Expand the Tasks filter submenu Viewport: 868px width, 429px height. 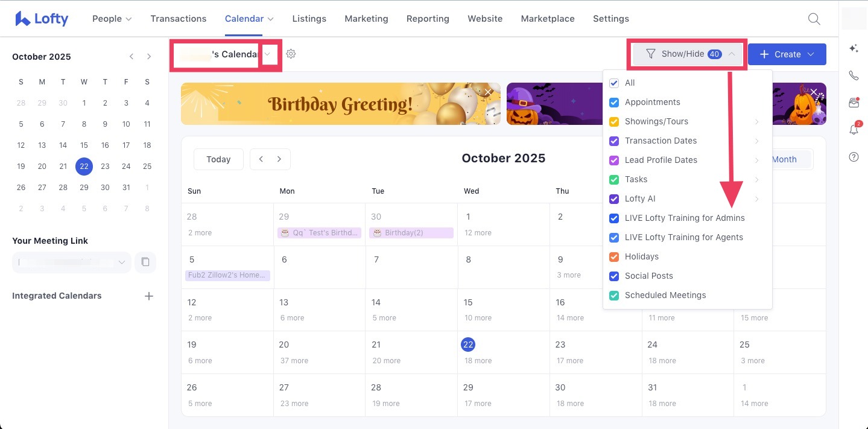[757, 179]
